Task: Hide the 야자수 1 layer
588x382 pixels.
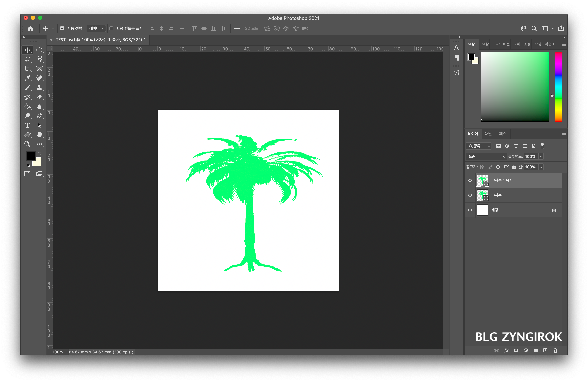Action: [470, 195]
